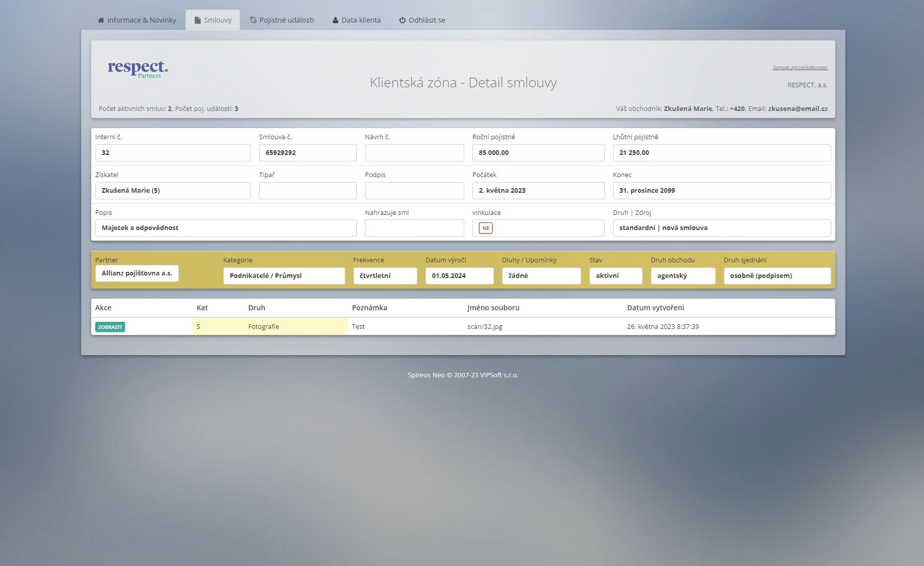Image resolution: width=924 pixels, height=566 pixels.
Task: Switch to the Pojistné události tab
Action: click(286, 20)
